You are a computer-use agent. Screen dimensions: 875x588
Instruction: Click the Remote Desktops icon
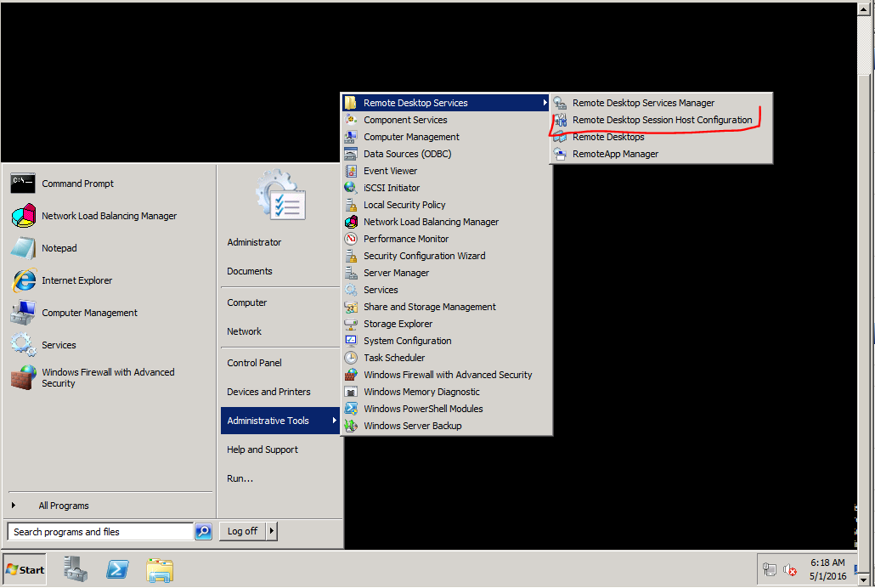point(561,137)
